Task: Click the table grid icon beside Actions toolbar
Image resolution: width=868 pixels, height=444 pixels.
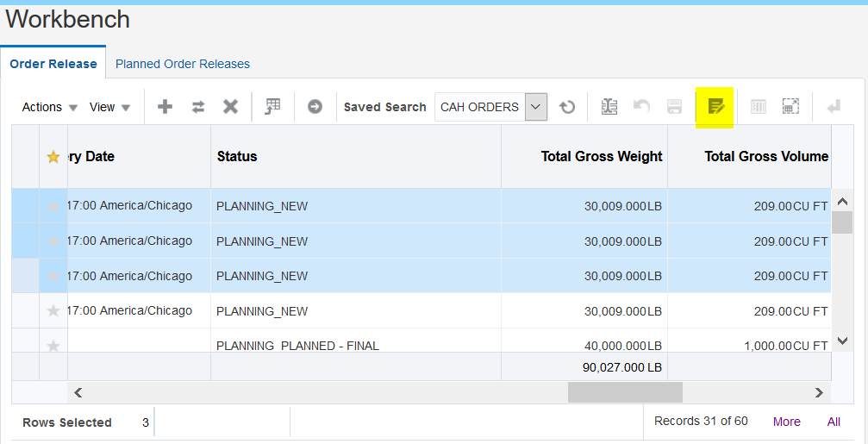Action: point(272,107)
